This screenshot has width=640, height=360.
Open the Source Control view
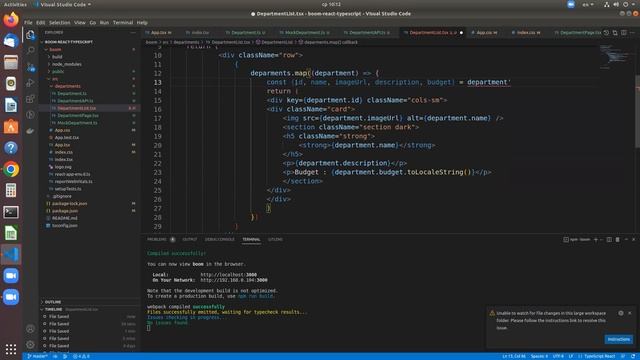click(30, 67)
